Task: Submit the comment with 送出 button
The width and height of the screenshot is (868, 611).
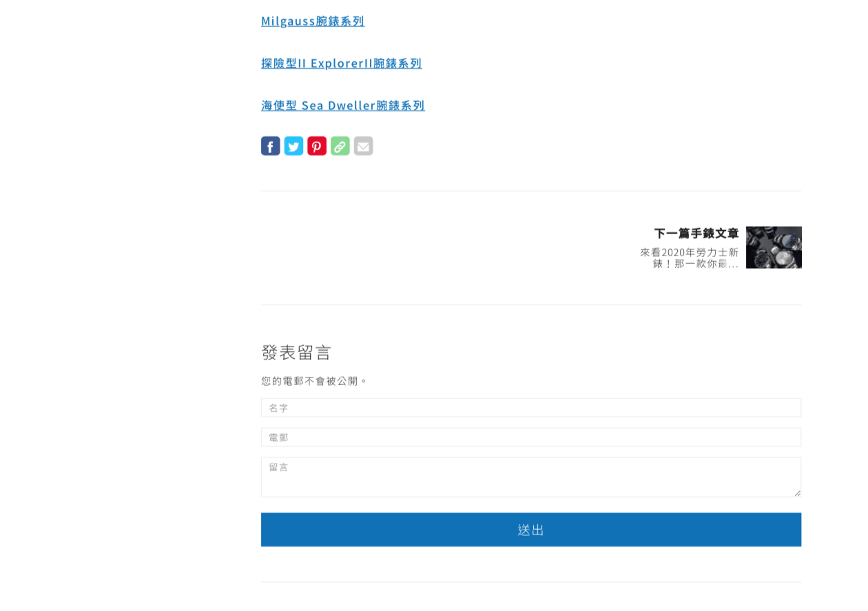Action: [531, 530]
